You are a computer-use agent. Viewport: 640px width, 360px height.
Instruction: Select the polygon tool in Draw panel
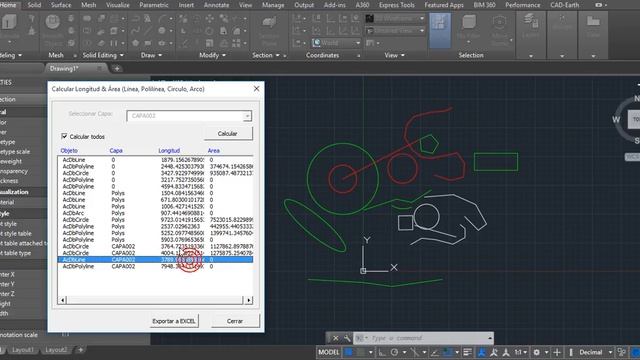pos(136,43)
